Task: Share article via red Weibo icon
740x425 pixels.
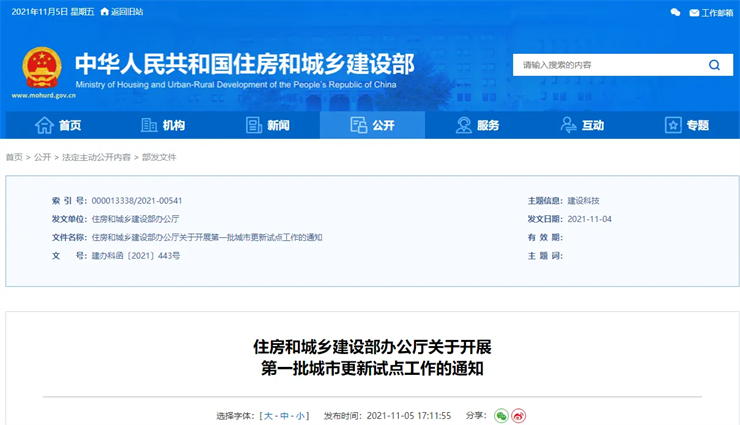Action: [x=519, y=416]
